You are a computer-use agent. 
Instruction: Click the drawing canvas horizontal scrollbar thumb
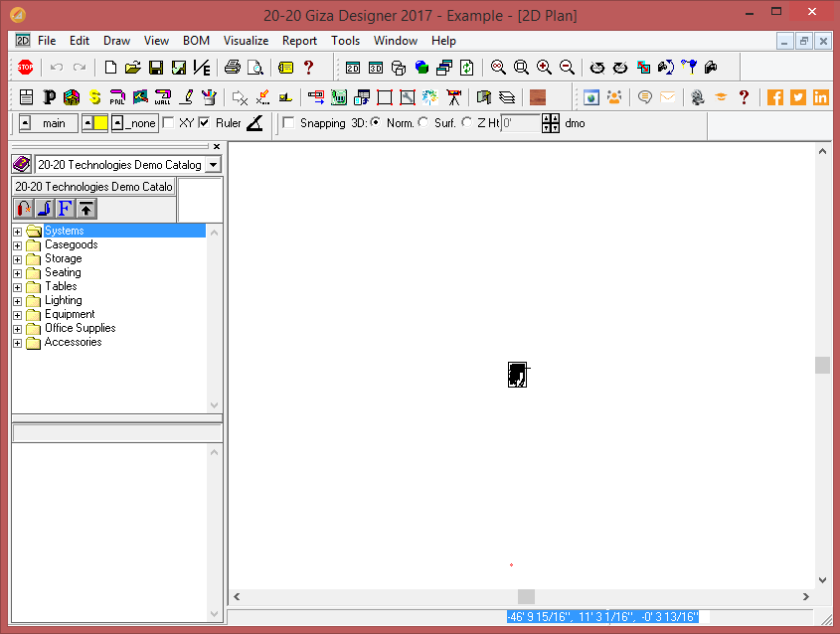tap(526, 596)
